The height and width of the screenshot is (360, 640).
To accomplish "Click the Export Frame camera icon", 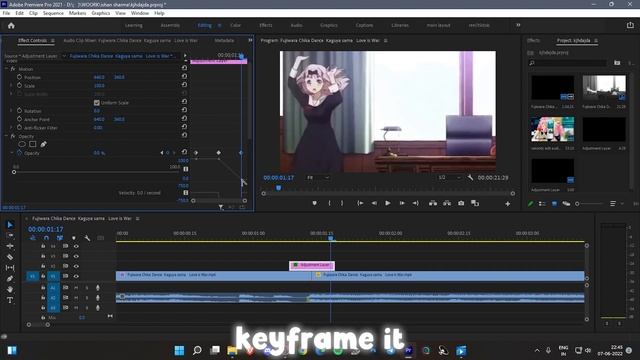I will pyautogui.click(x=461, y=203).
